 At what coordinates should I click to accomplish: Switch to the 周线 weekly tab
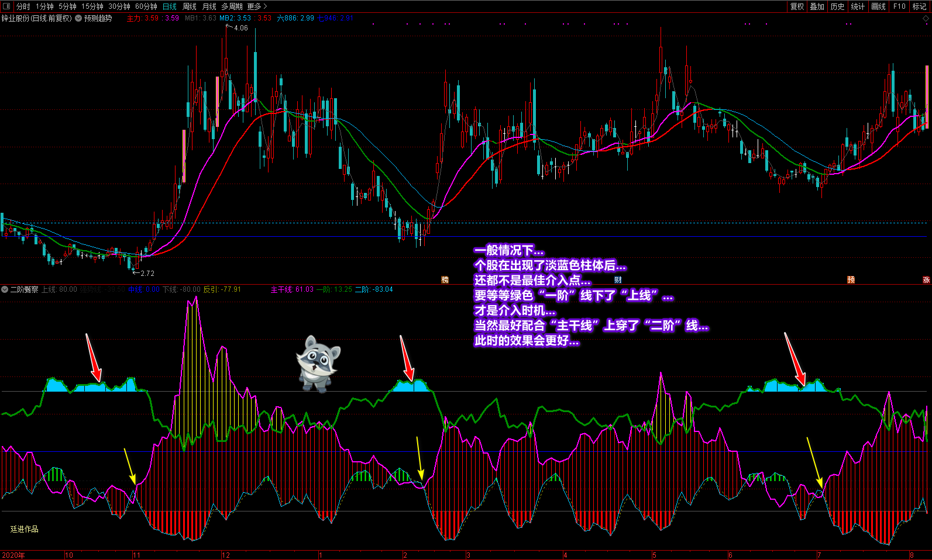(190, 6)
